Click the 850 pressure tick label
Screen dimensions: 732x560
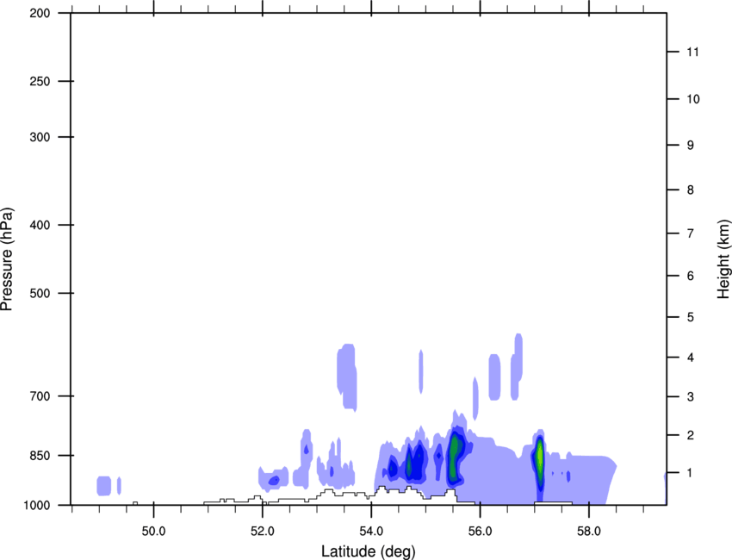(40, 456)
